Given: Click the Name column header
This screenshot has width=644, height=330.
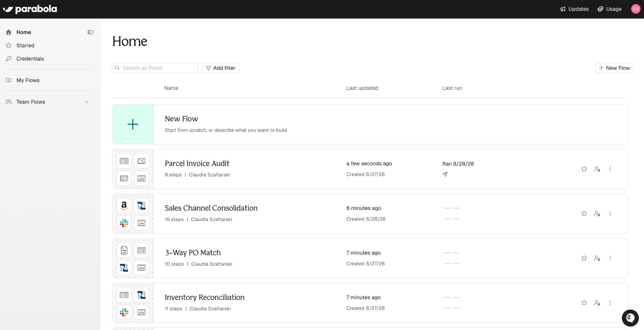Looking at the screenshot, I should tap(171, 88).
